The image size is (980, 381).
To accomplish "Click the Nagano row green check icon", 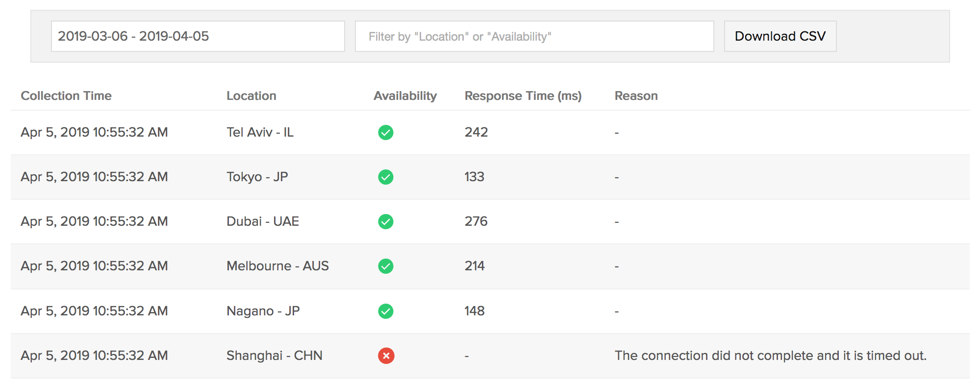I will pos(386,311).
